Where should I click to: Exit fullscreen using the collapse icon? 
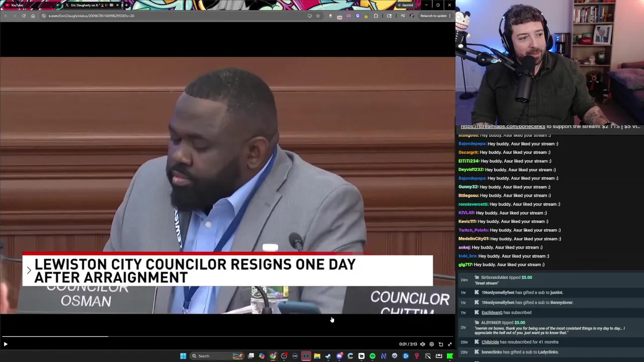pos(450,344)
